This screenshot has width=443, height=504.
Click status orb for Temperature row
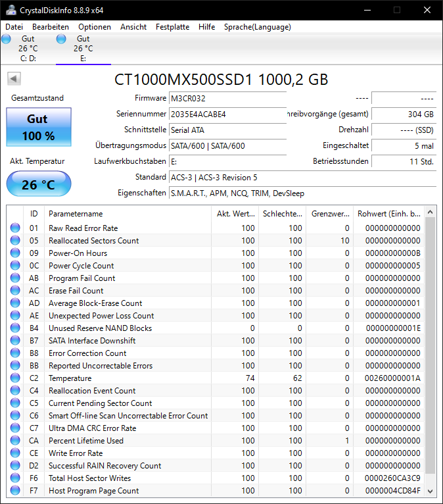click(15, 378)
